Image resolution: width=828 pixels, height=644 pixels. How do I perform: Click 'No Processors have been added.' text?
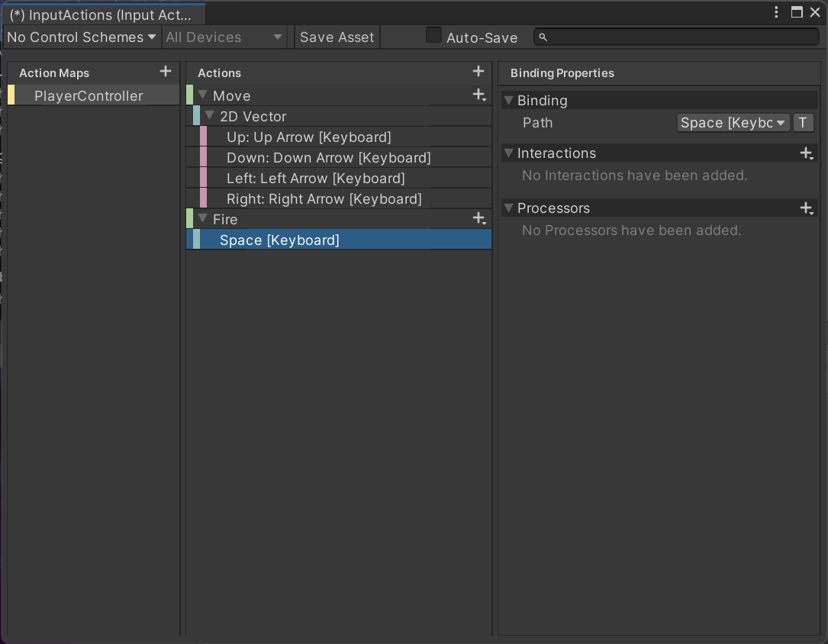point(632,230)
